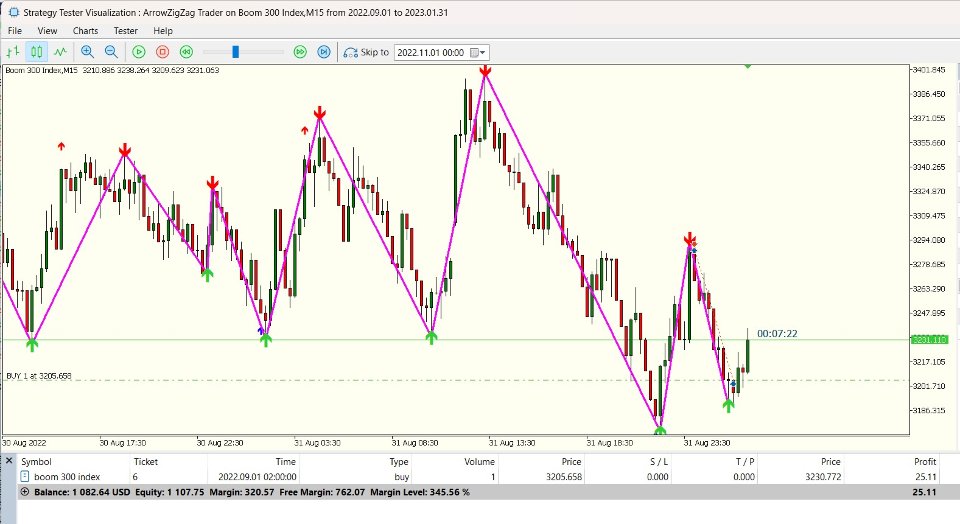
Task: Click the 31 Aug 13:30 time label
Action: click(x=511, y=443)
